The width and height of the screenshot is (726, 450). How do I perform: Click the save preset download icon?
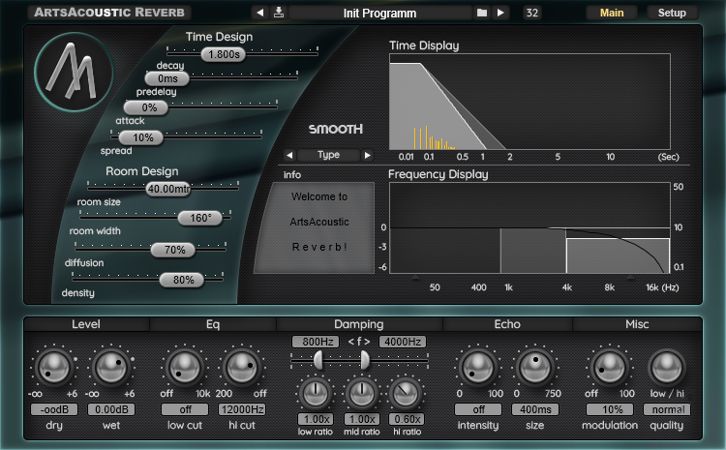click(x=279, y=13)
